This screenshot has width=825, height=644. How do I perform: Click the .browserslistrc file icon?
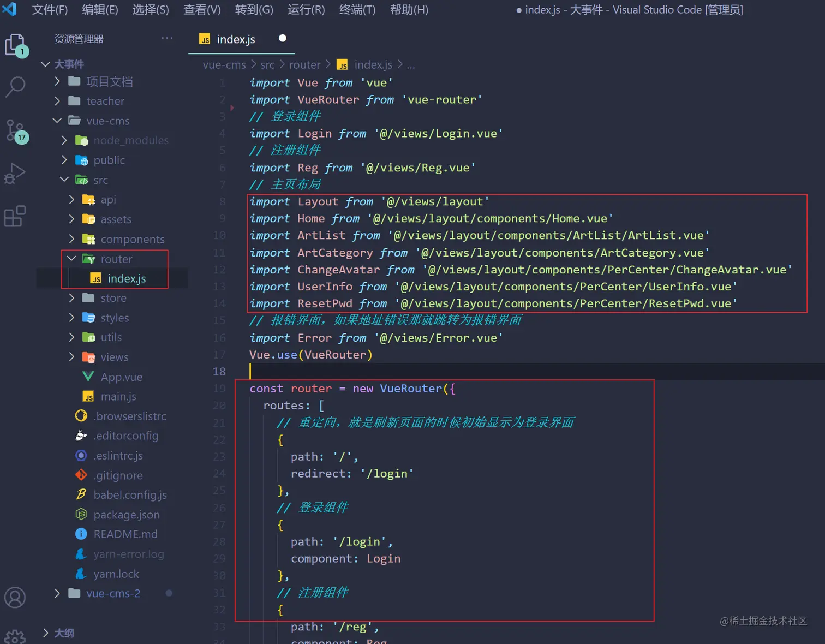click(81, 416)
